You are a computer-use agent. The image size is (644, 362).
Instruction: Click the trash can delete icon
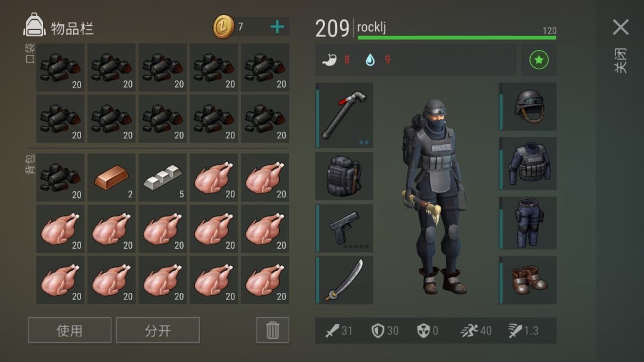point(273,330)
